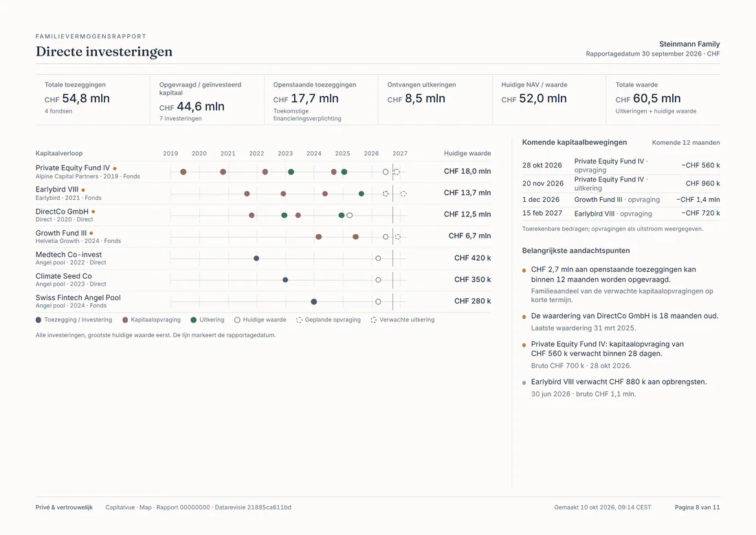The image size is (756, 535).
Task: Click the 'Directe investeringen' page title
Action: [104, 52]
